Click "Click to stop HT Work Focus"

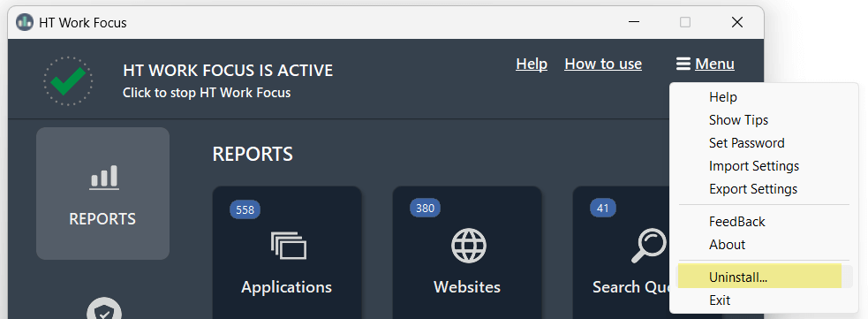pyautogui.click(x=207, y=93)
